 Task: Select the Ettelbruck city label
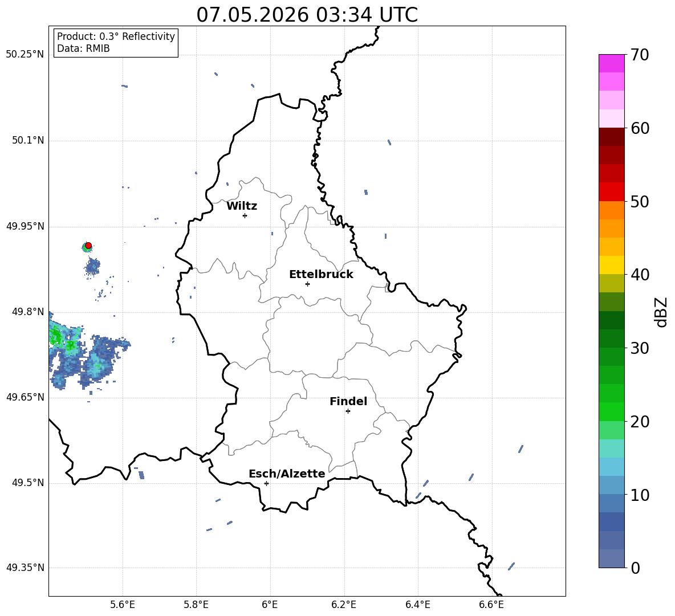(x=321, y=274)
